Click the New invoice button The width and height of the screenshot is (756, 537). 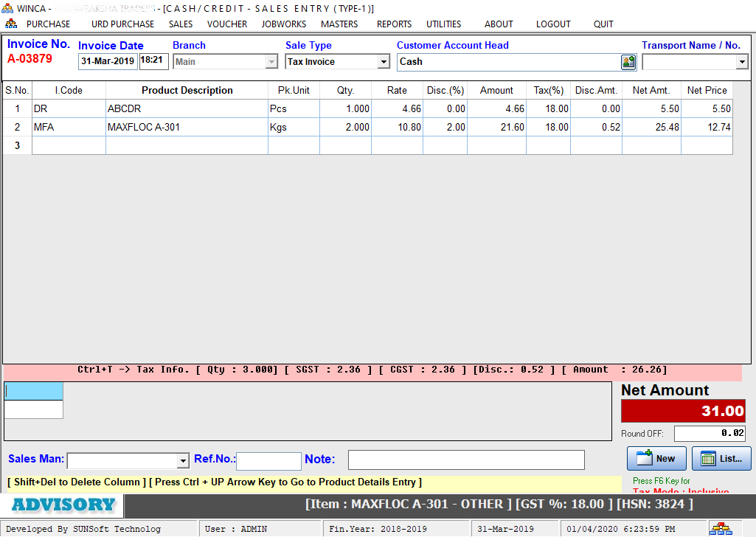pos(656,458)
